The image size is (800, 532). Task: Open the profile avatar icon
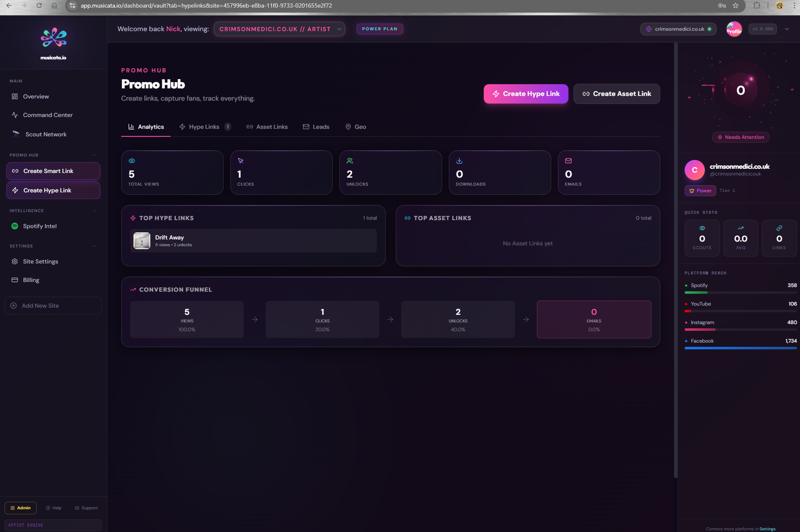point(734,29)
